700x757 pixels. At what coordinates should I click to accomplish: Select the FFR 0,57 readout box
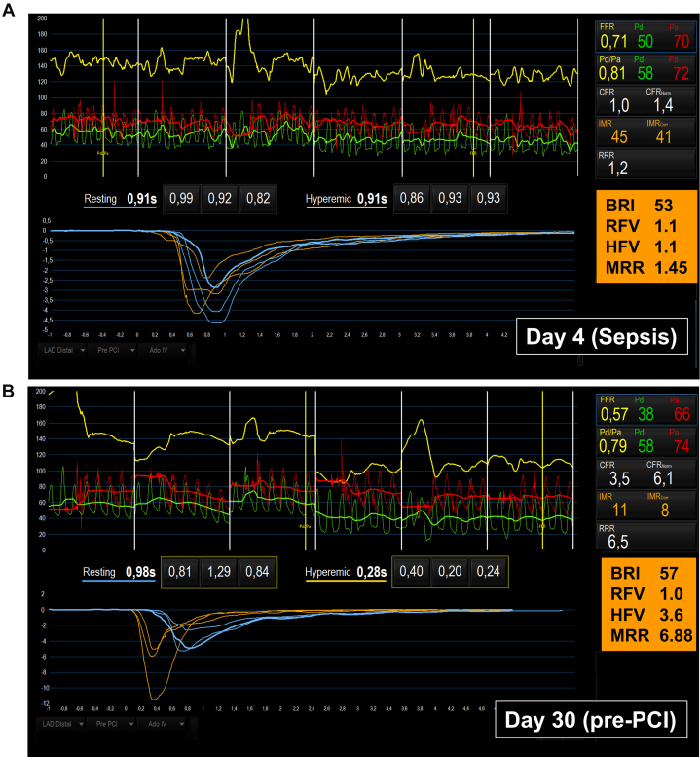pyautogui.click(x=646, y=409)
